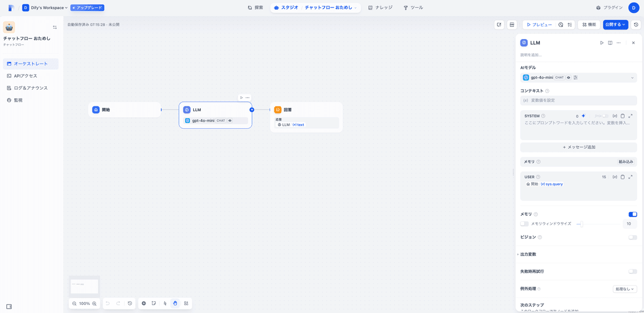Viewport: 644px width, 313px height.
Task: Undo the last canvas action
Action: pyautogui.click(x=107, y=303)
